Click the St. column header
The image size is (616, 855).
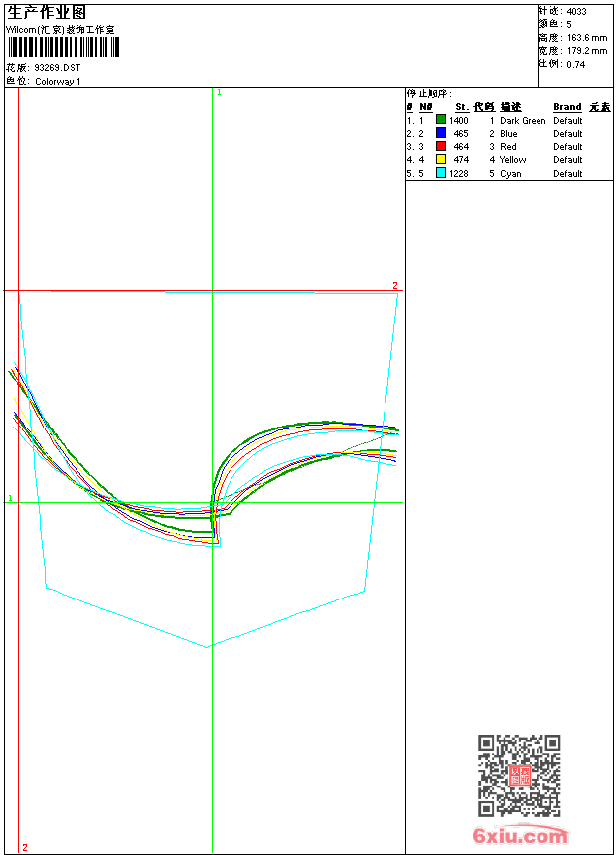tap(461, 107)
